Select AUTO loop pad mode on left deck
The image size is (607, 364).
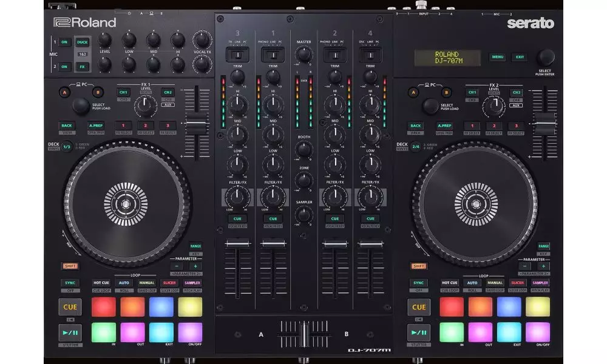124,283
